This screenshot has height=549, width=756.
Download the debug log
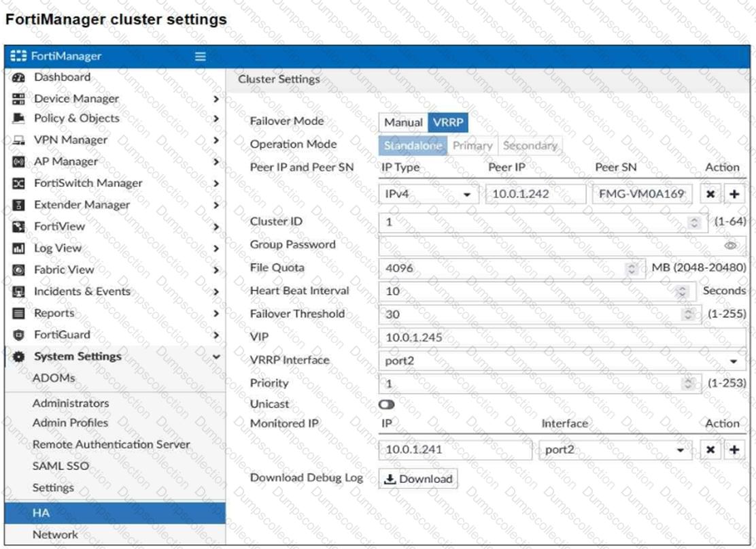(418, 479)
